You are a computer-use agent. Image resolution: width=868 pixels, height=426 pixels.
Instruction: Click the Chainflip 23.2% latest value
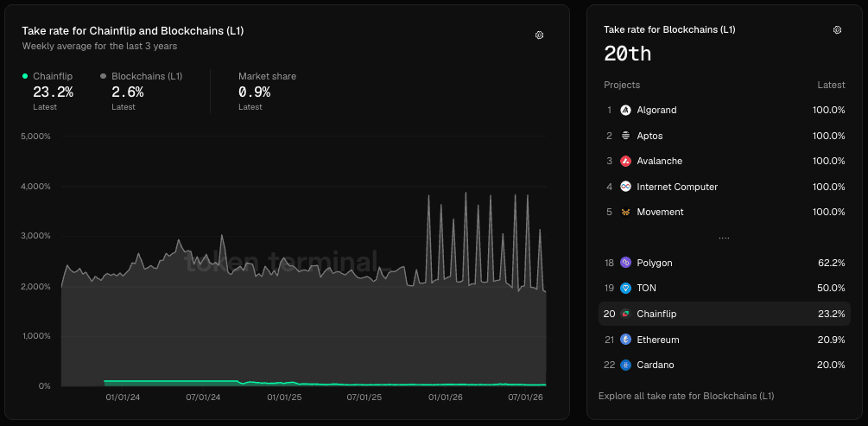click(54, 92)
